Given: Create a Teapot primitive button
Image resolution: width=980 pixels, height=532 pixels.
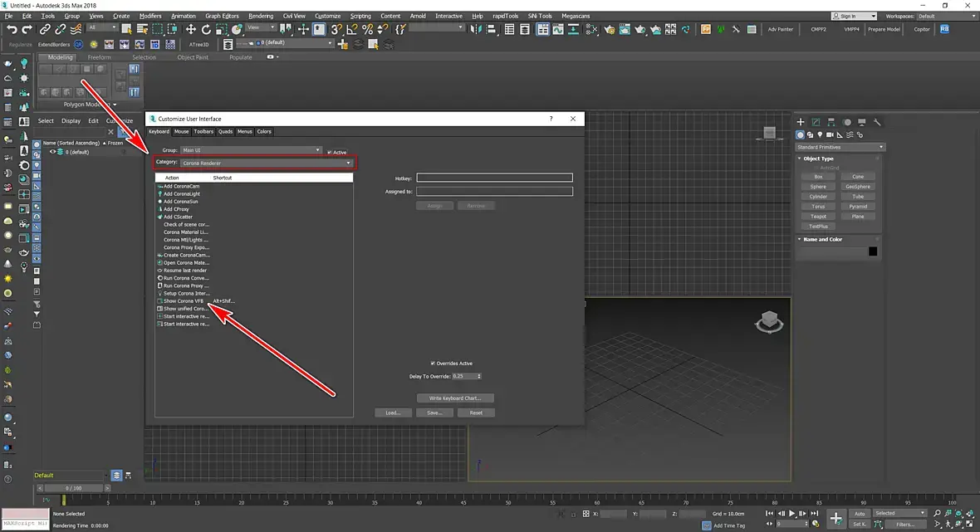Looking at the screenshot, I should [818, 217].
